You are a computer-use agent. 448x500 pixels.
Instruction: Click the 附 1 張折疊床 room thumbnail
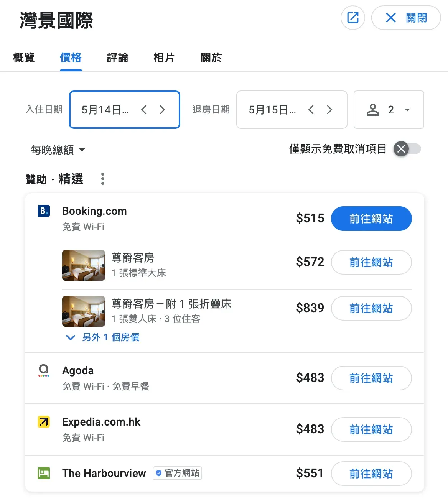click(x=84, y=311)
